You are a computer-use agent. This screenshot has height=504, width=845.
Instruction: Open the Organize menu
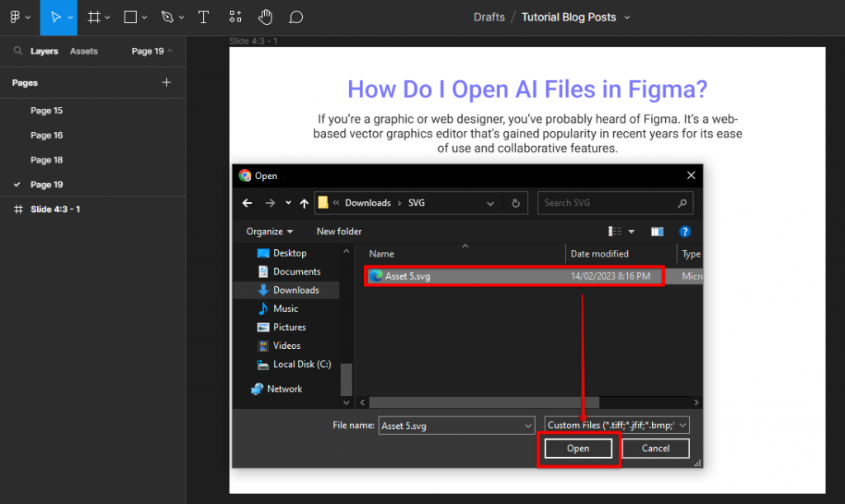tap(269, 232)
